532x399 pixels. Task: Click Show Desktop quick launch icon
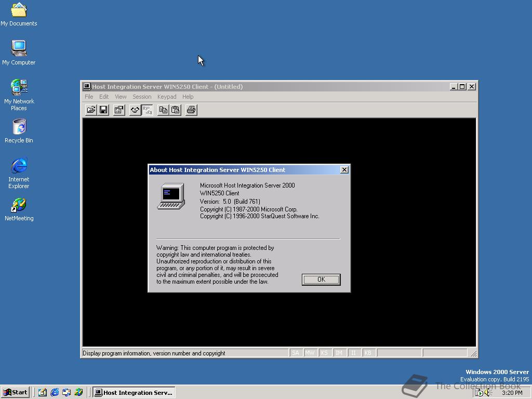pyautogui.click(x=43, y=393)
